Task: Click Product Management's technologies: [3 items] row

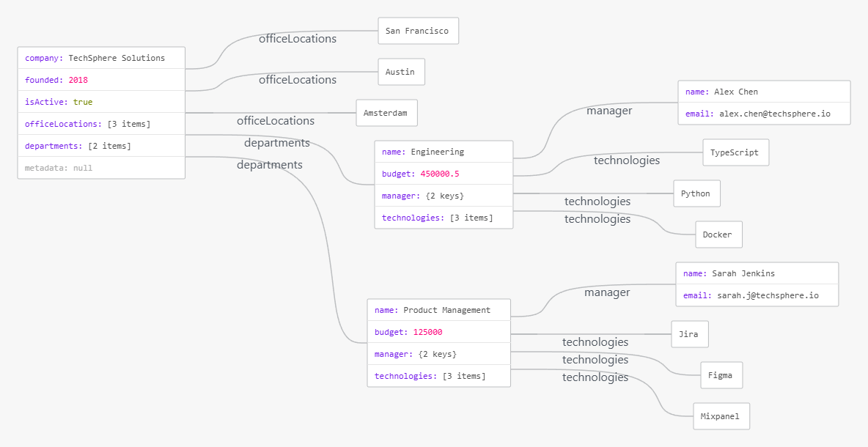Action: (x=439, y=376)
